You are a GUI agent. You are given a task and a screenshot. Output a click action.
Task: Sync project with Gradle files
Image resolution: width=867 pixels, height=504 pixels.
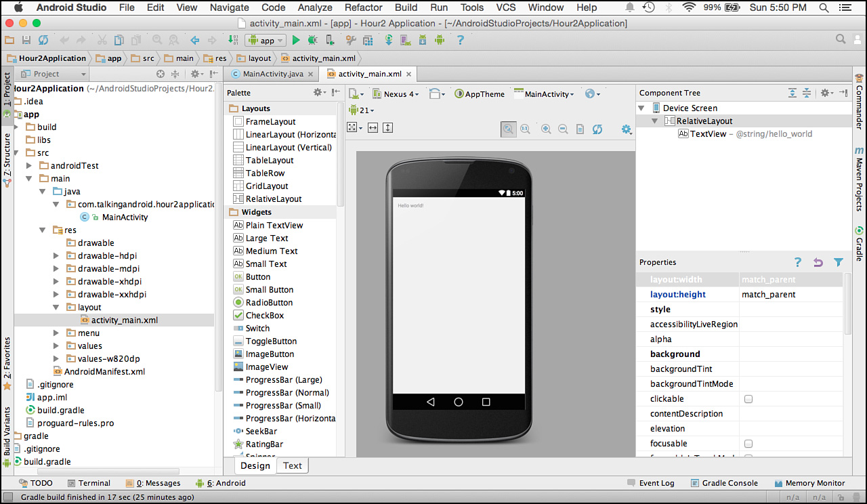point(388,41)
